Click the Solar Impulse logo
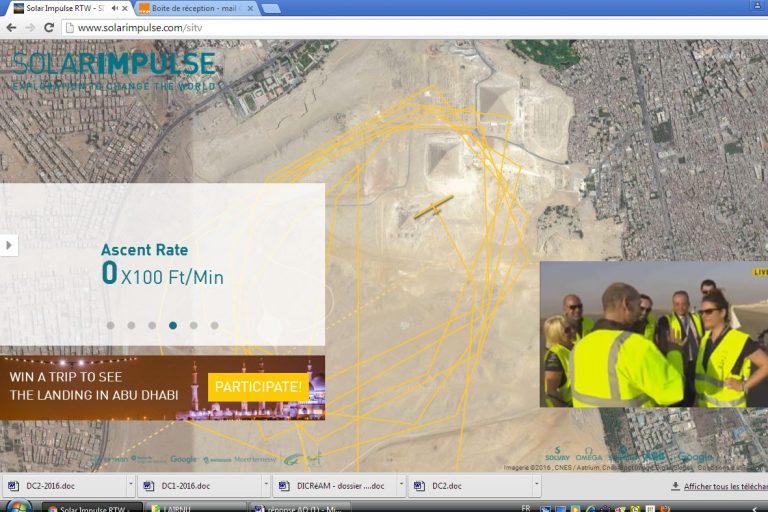 click(113, 65)
